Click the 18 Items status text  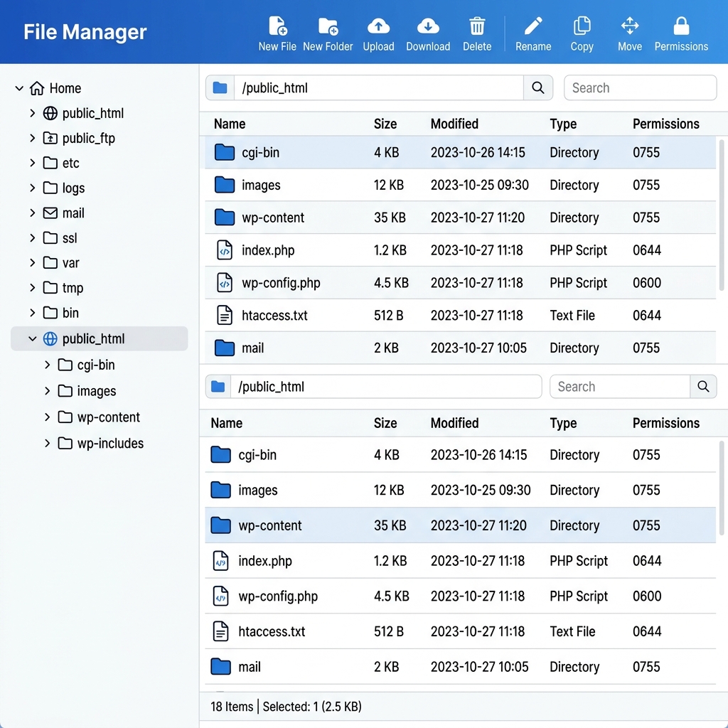pos(232,707)
